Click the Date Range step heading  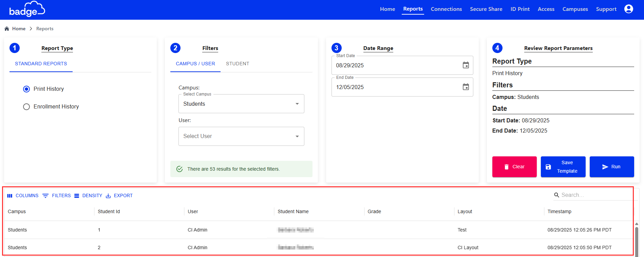[x=378, y=48]
